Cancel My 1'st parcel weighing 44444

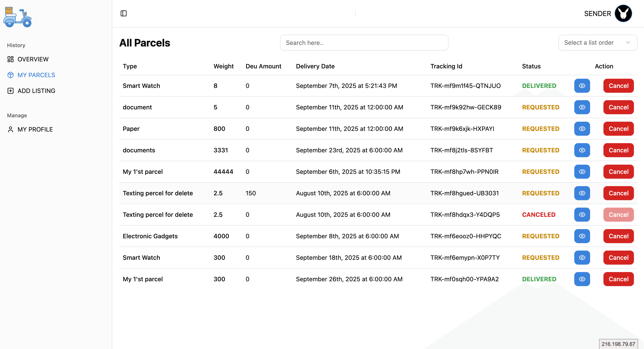click(618, 172)
